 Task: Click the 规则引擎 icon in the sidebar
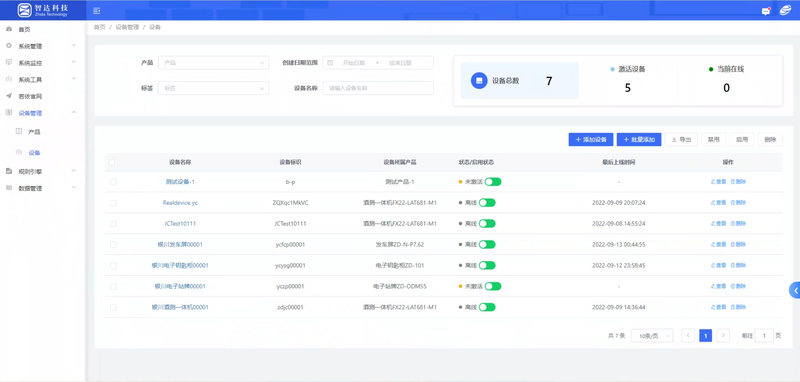tap(9, 171)
